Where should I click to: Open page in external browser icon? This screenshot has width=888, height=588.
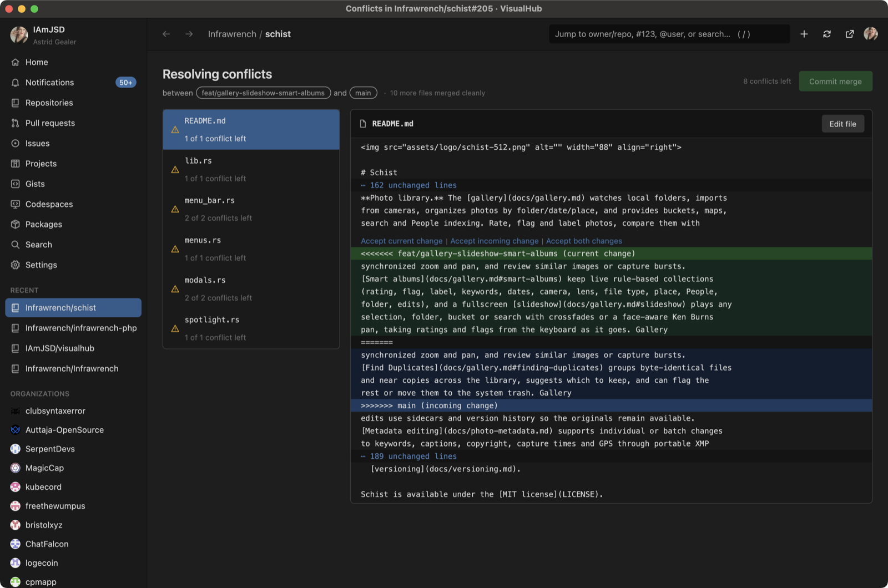click(850, 34)
